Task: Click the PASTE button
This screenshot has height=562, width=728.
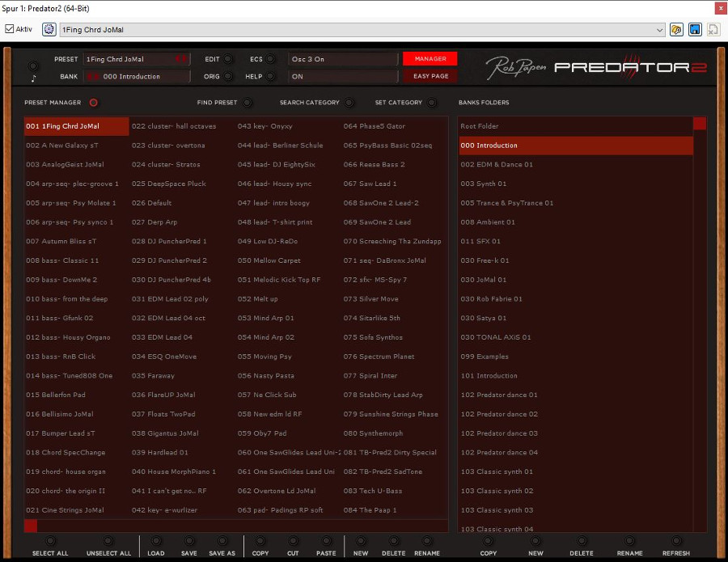Action: (327, 541)
